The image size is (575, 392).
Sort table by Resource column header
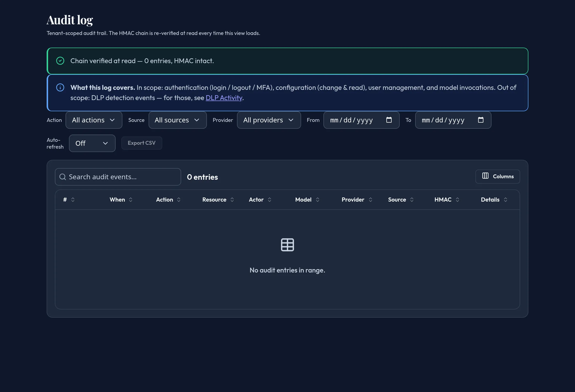[214, 200]
